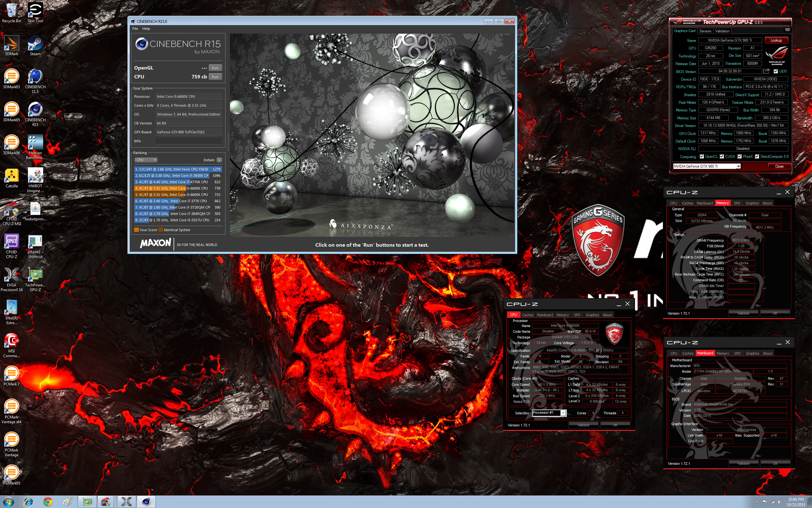The image size is (812, 508).
Task: Expand the ranking Details arrow
Action: click(x=219, y=160)
